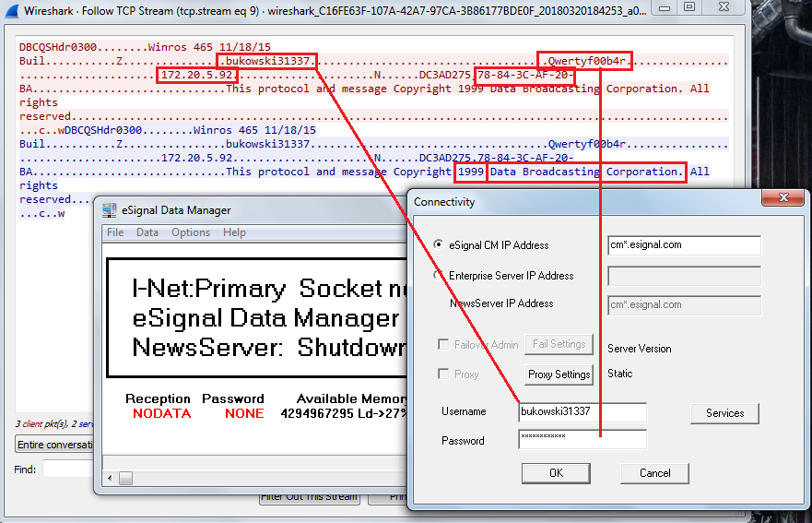Click the OK button in Connectivity dialog
The height and width of the screenshot is (523, 812).
[x=556, y=473]
